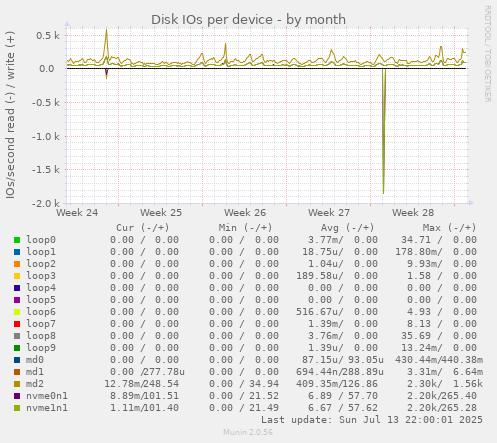Click the loop8 max value 35.69

tap(416, 336)
